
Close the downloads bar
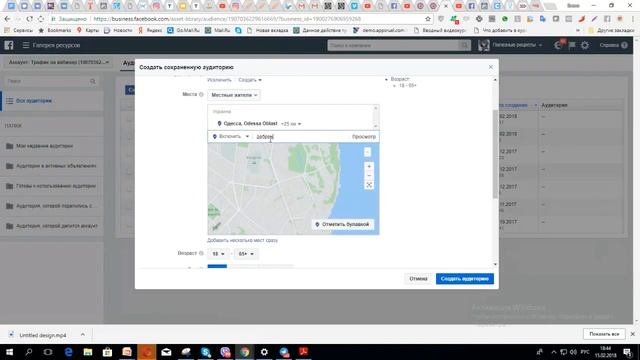click(633, 334)
